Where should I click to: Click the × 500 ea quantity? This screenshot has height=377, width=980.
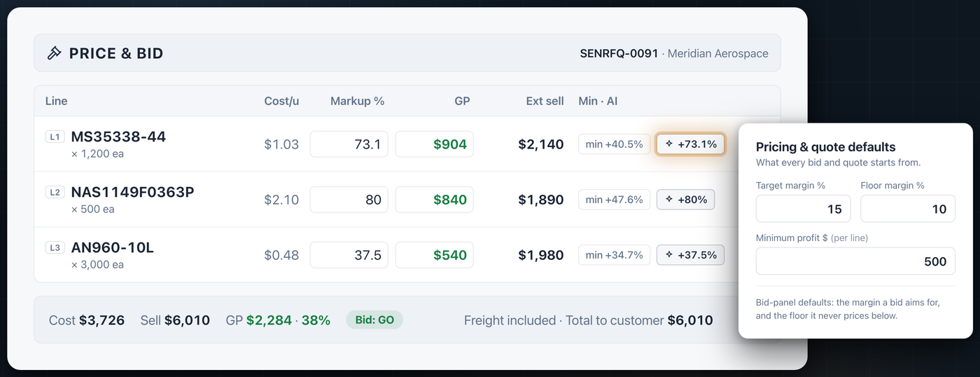[x=92, y=209]
